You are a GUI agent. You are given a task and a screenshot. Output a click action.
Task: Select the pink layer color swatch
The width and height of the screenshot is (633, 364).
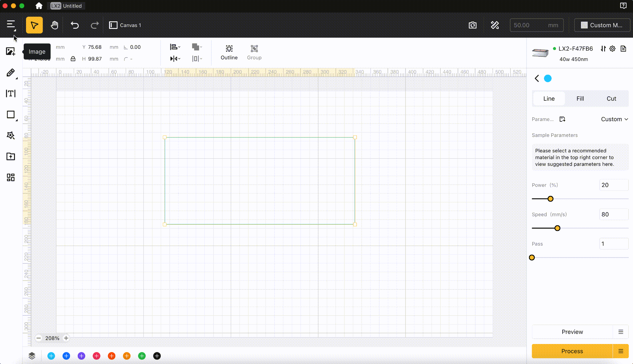click(x=97, y=356)
